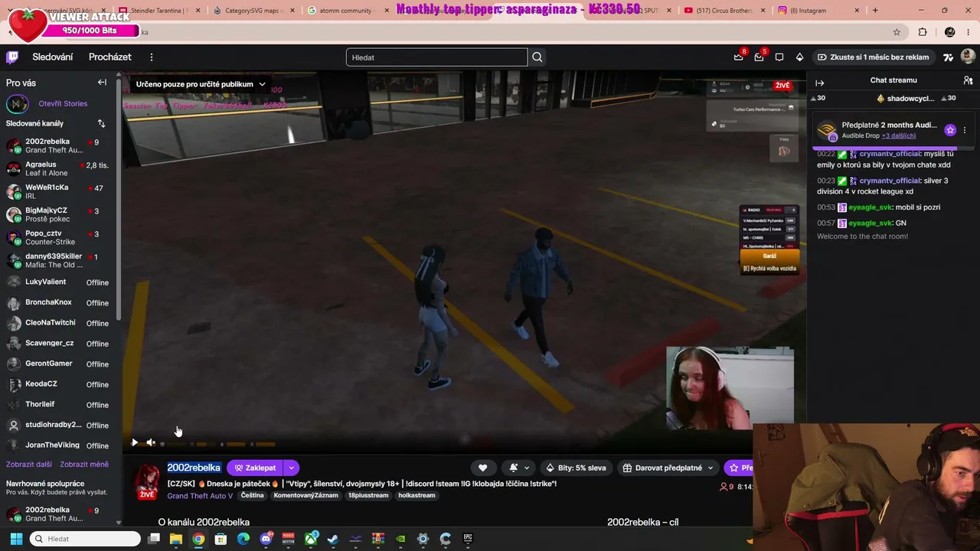Expand the Darovat předplatné dropdown
This screenshot has height=551, width=980.
tap(668, 468)
